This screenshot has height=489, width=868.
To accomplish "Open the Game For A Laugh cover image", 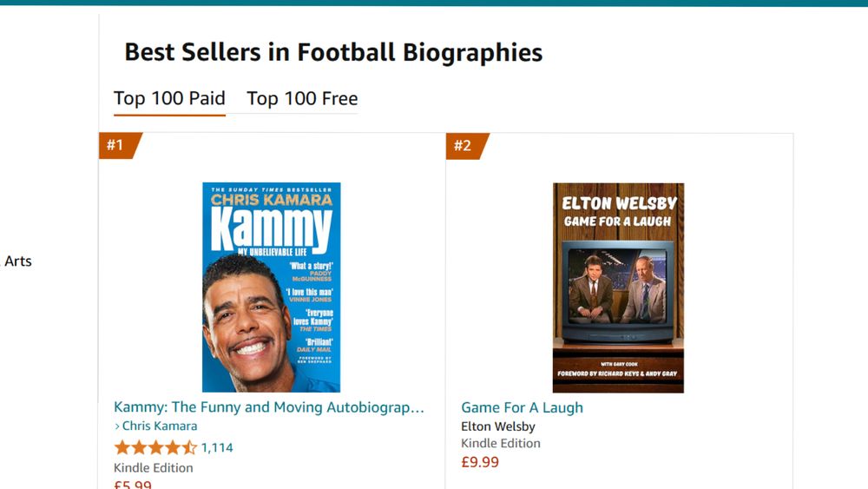I will [x=618, y=288].
